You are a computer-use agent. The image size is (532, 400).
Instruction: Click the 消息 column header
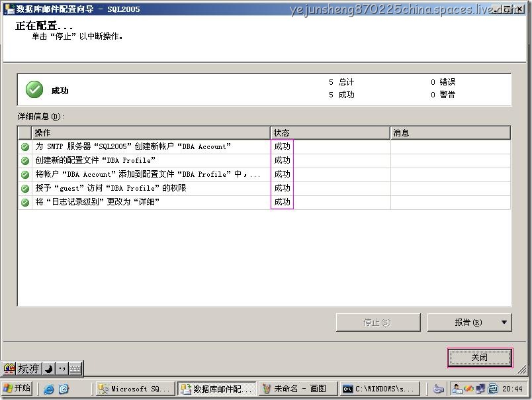point(450,132)
